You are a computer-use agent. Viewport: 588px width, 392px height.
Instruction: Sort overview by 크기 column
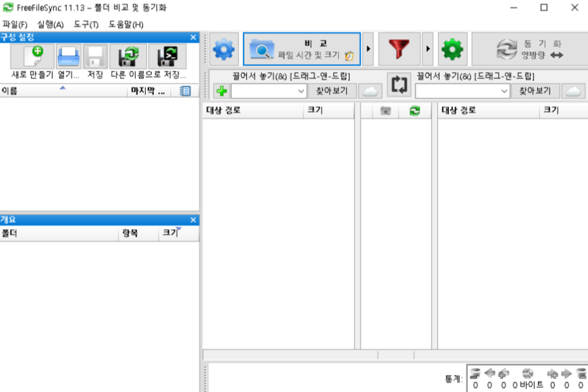179,233
